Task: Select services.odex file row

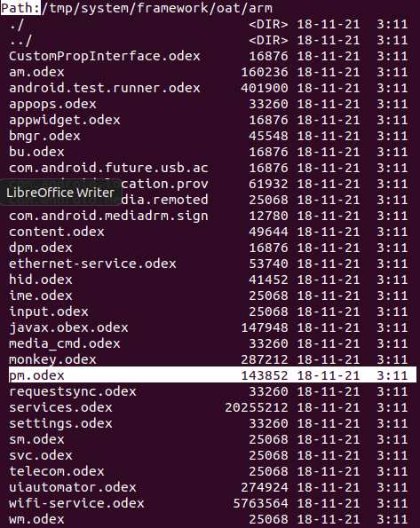Action: click(212, 407)
